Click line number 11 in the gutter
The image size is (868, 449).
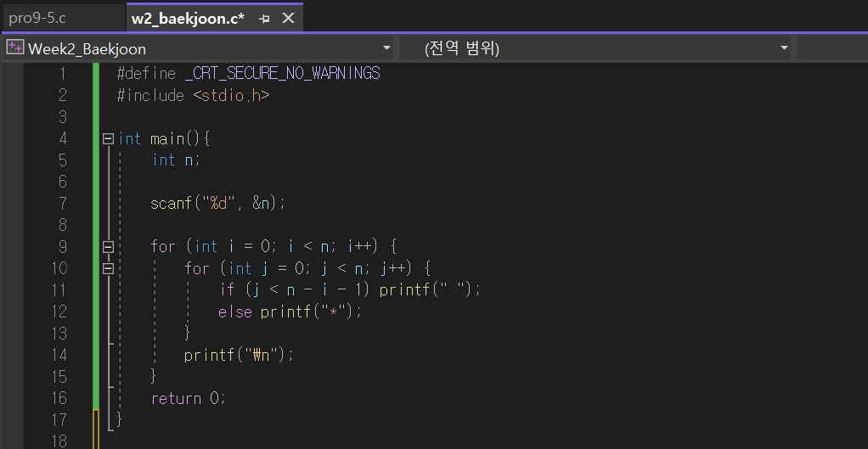59,289
